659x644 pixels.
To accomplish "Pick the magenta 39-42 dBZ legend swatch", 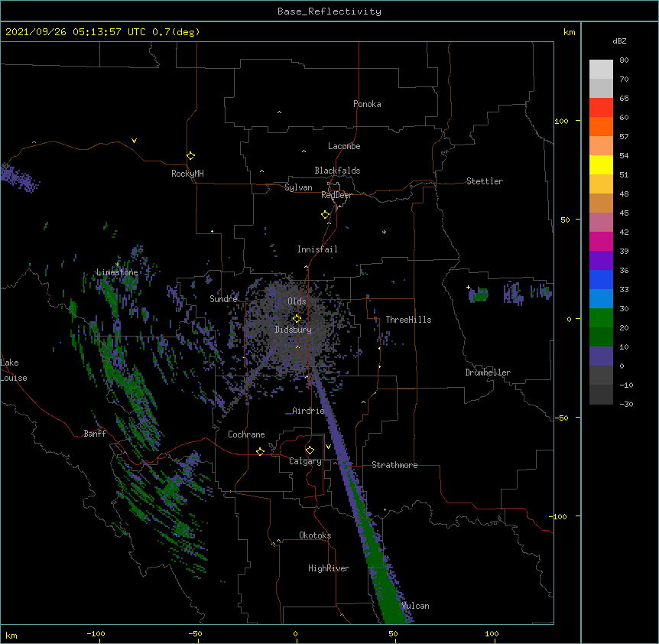I will tap(601, 241).
